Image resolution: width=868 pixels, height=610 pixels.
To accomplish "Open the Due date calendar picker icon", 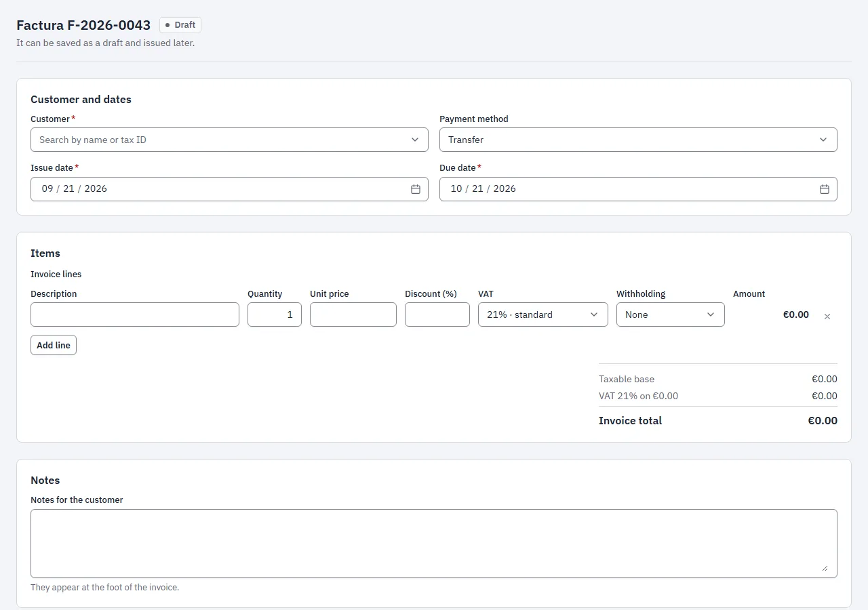I will point(825,189).
